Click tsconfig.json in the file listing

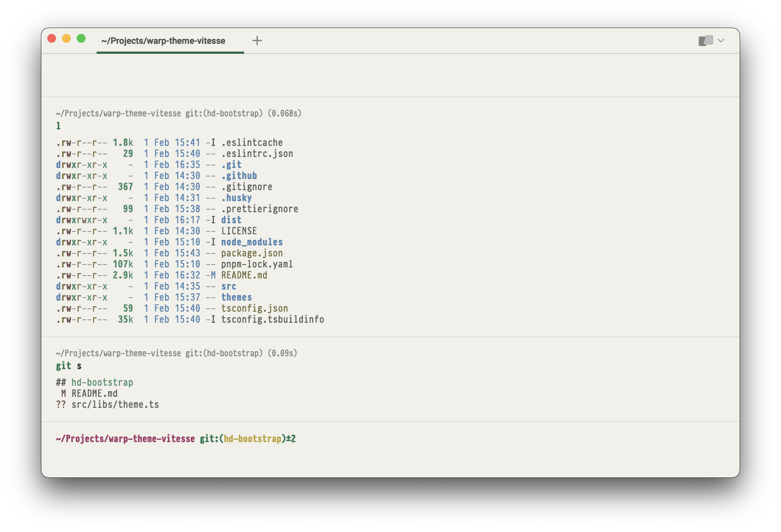(254, 308)
